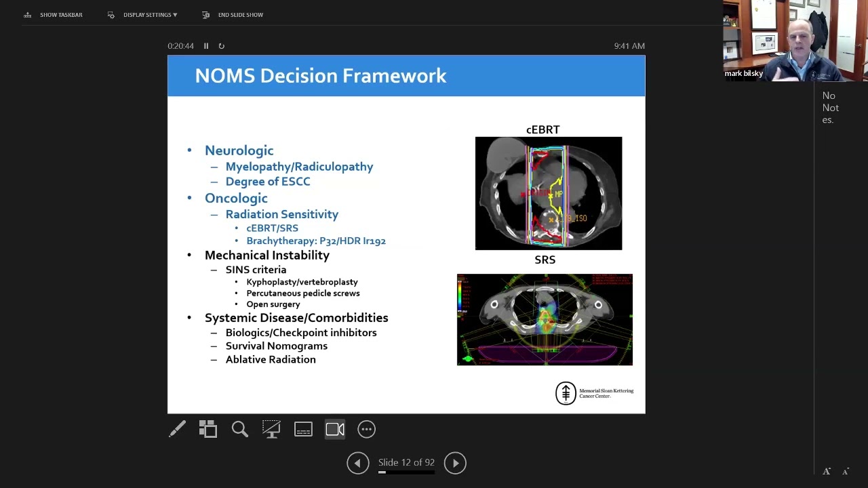The width and height of the screenshot is (868, 488).
Task: Click the slide progress bar
Action: 406,472
